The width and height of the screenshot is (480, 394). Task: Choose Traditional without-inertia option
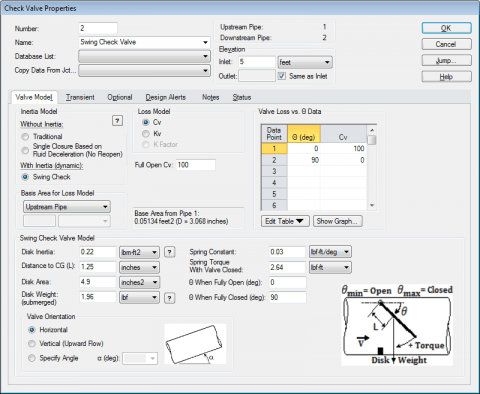(25, 137)
